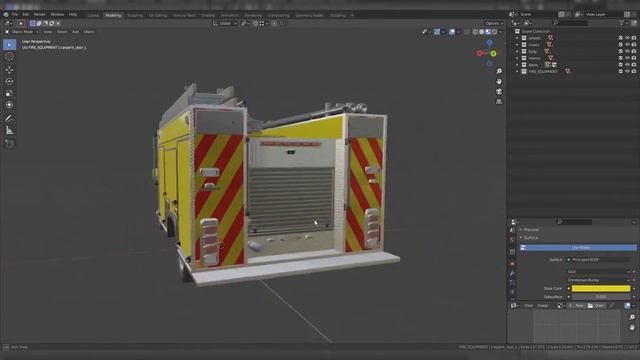Expand the FIRE_EQUIPMENT collection in outliner
Viewport: 640px width, 360px height.
click(x=517, y=71)
